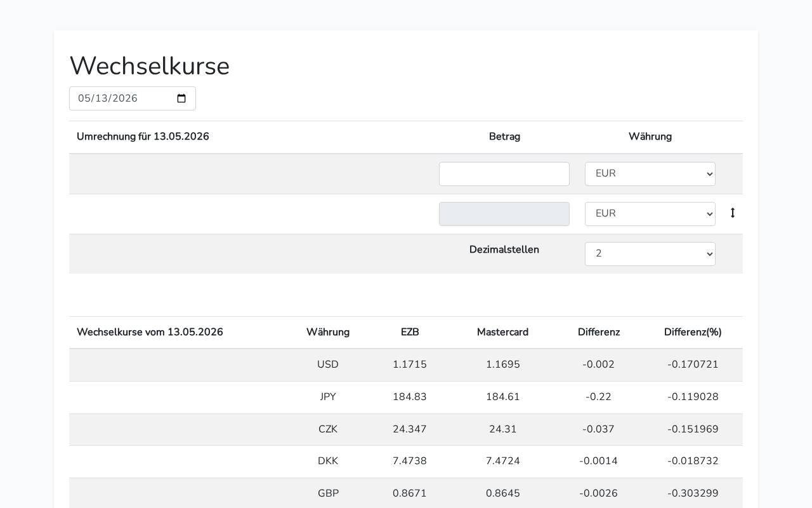Open the second EUR currency dropdown

click(650, 214)
